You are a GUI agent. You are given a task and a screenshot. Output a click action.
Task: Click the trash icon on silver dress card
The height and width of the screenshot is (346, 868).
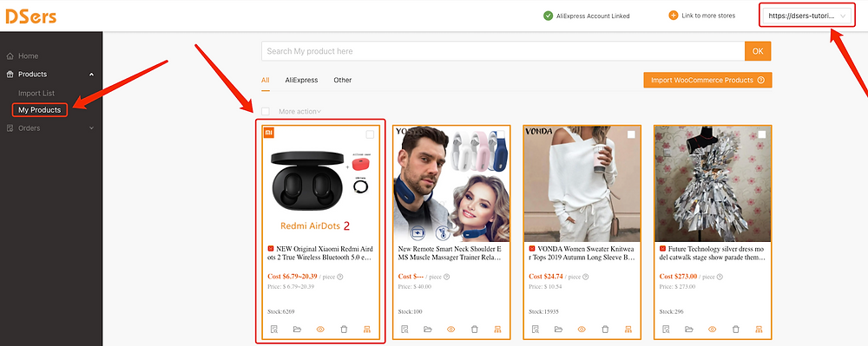click(x=736, y=329)
